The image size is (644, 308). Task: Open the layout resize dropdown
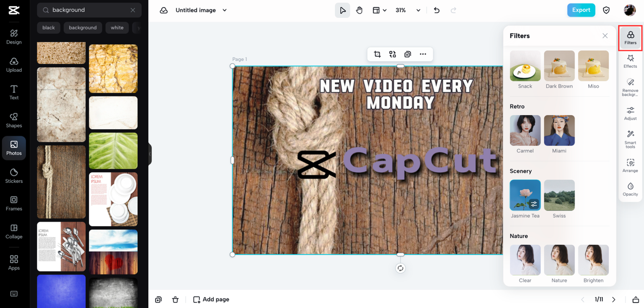coord(379,10)
